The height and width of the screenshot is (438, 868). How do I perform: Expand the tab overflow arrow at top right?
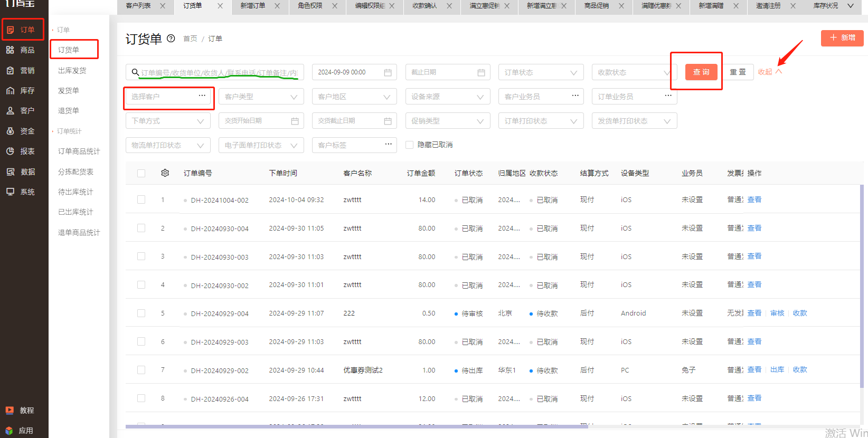tap(851, 6)
